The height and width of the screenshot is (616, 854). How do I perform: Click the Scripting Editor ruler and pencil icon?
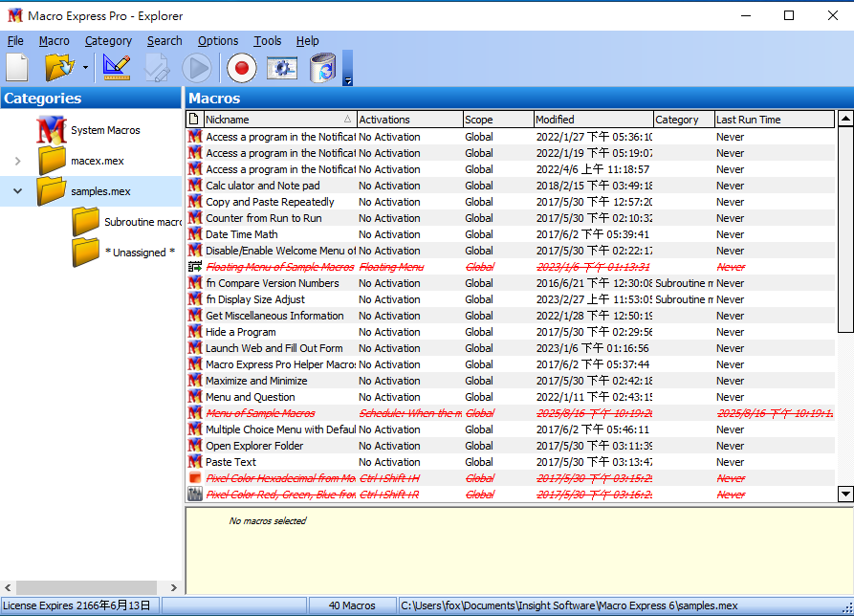tap(117, 68)
